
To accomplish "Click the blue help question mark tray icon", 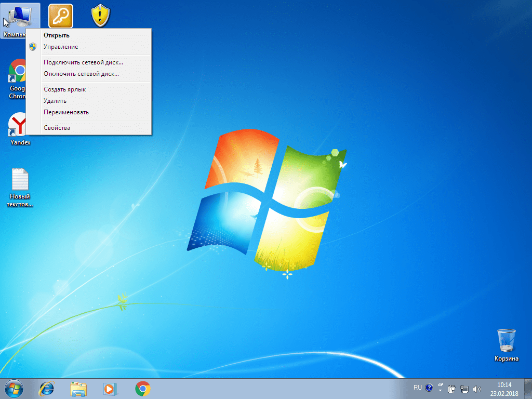I will pyautogui.click(x=429, y=388).
